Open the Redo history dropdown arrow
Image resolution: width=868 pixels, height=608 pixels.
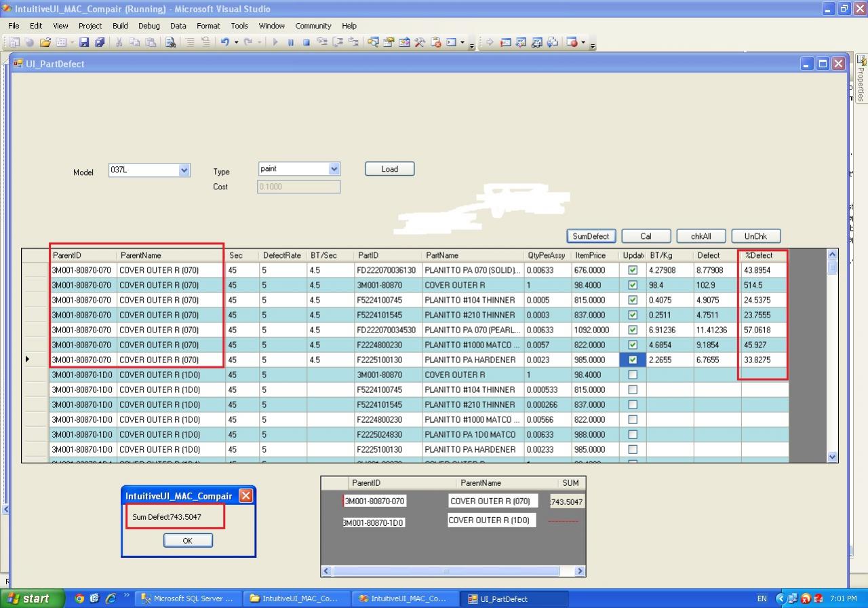[259, 42]
